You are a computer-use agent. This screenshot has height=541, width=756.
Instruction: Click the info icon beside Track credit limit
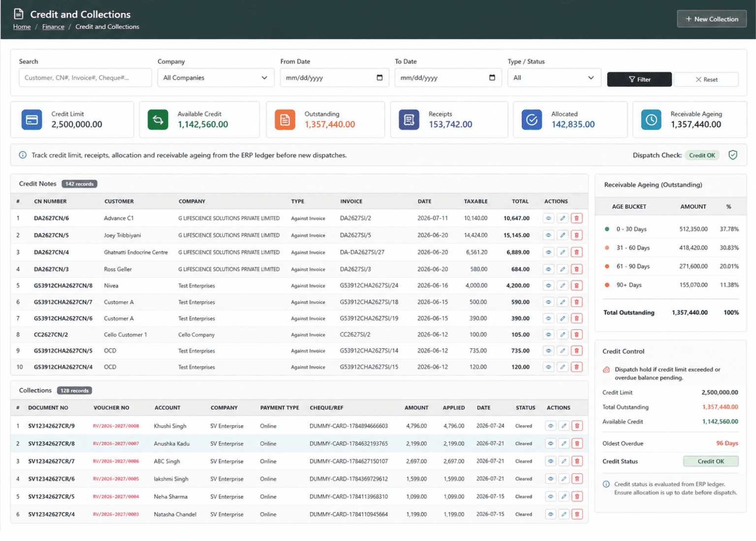pyautogui.click(x=23, y=155)
